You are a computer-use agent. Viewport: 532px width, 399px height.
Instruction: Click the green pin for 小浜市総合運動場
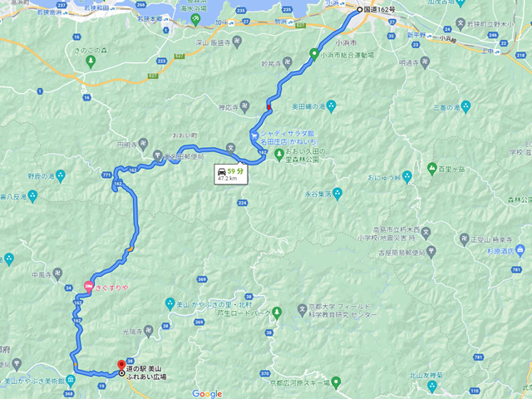(x=314, y=54)
